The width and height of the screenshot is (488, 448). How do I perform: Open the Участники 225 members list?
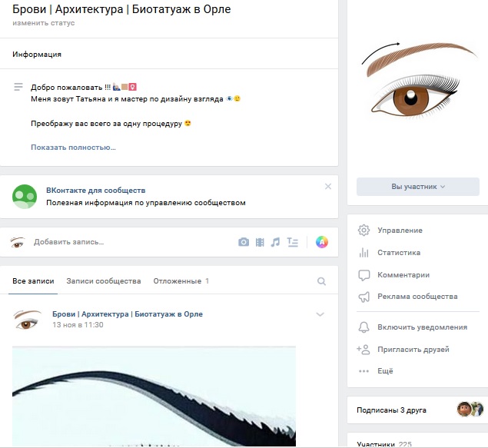coord(384,444)
